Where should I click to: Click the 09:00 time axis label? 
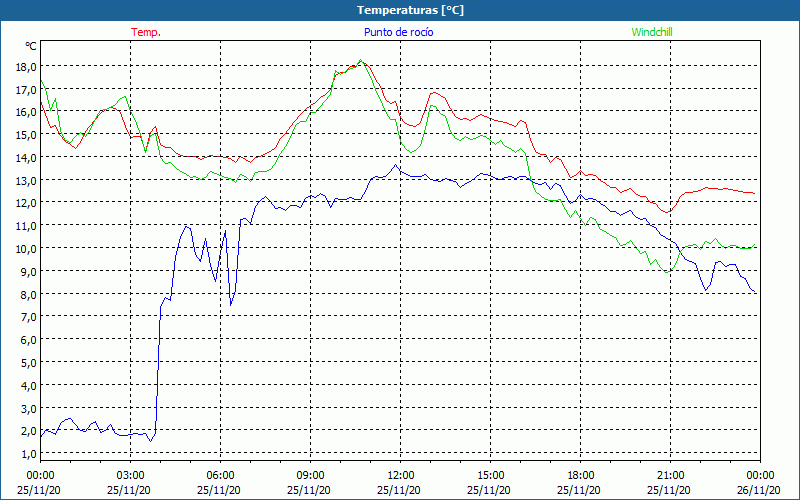311,476
